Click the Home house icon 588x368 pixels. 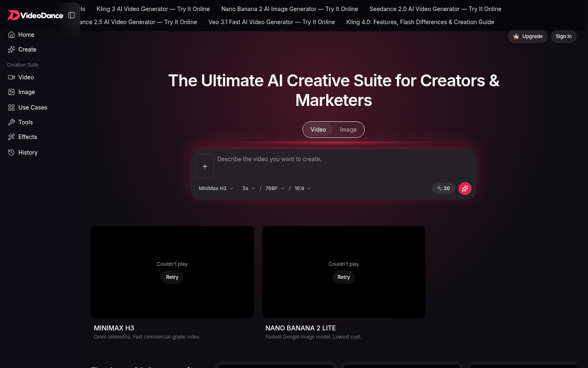11,35
